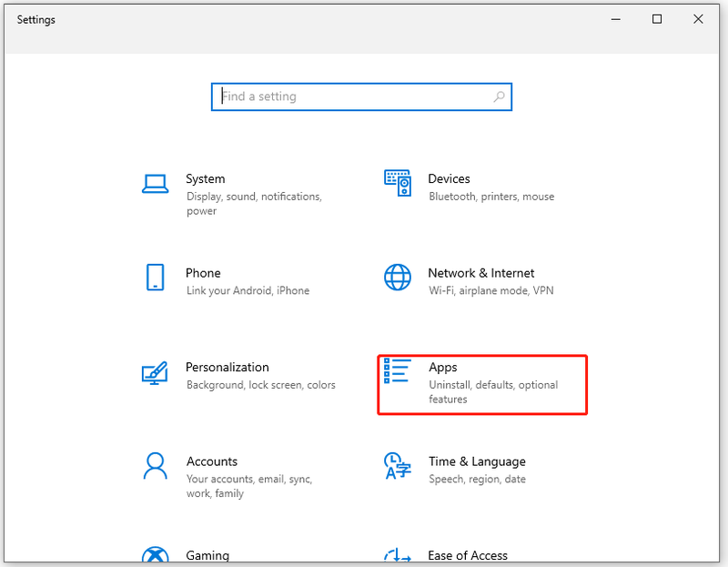Click the Accounts person icon

click(155, 466)
